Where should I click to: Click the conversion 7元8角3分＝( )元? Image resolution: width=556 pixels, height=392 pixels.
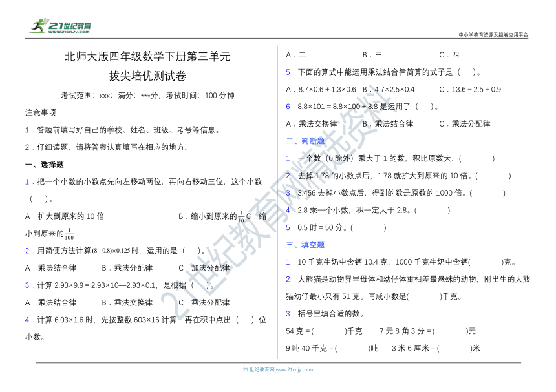coord(427,331)
